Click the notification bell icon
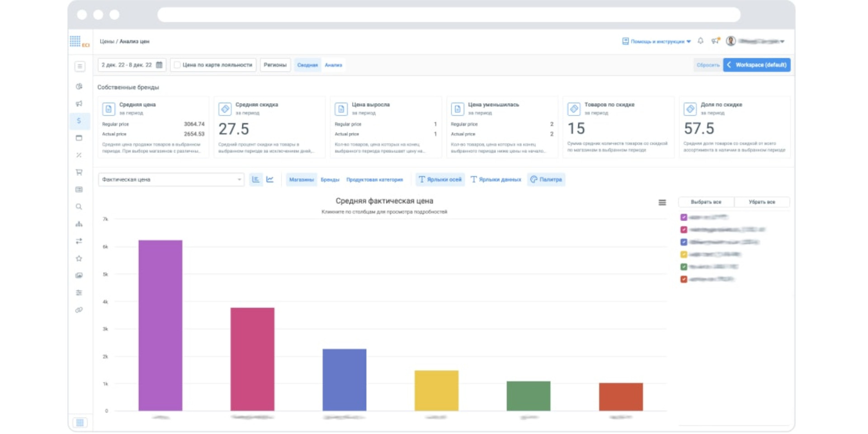 coord(700,41)
